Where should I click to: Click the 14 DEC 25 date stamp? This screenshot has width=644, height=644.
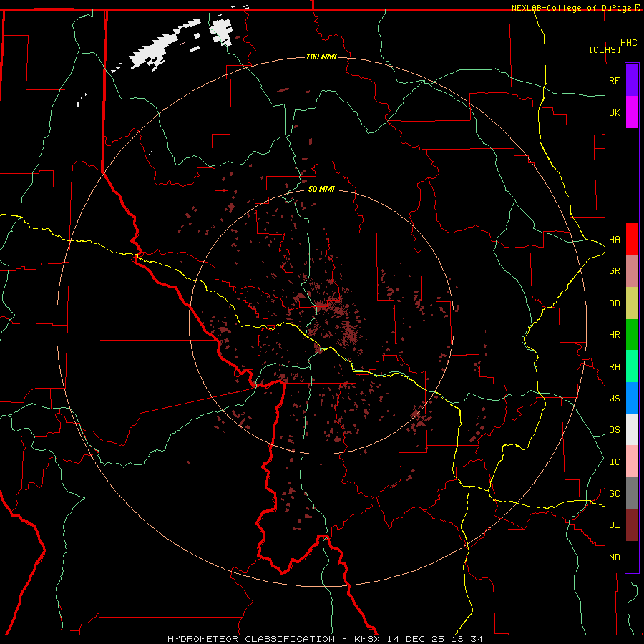[416, 639]
